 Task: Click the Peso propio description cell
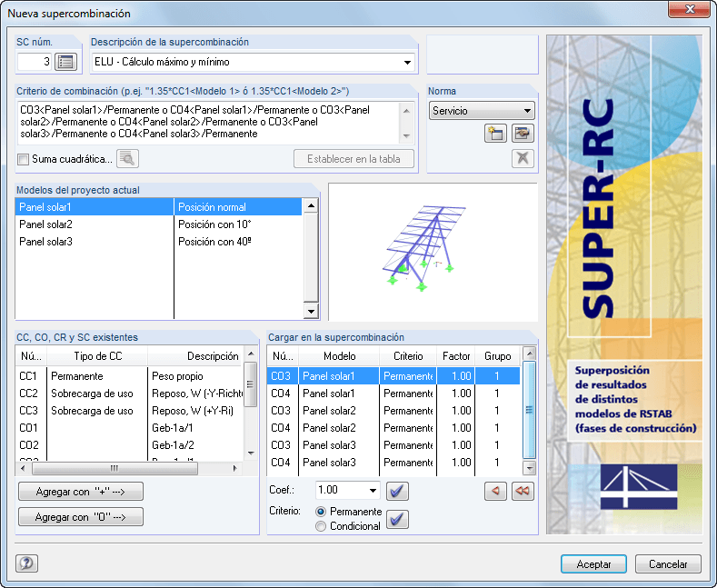[x=195, y=376]
